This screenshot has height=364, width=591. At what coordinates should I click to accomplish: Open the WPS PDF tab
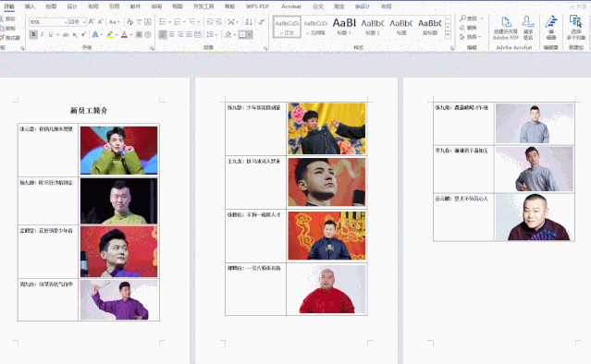coord(257,6)
